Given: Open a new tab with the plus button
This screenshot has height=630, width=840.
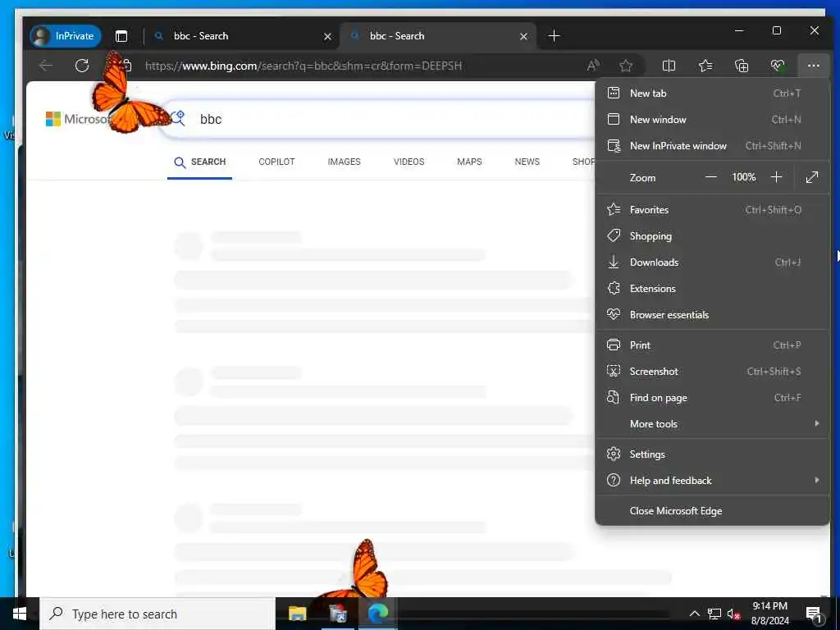Looking at the screenshot, I should pyautogui.click(x=554, y=36).
